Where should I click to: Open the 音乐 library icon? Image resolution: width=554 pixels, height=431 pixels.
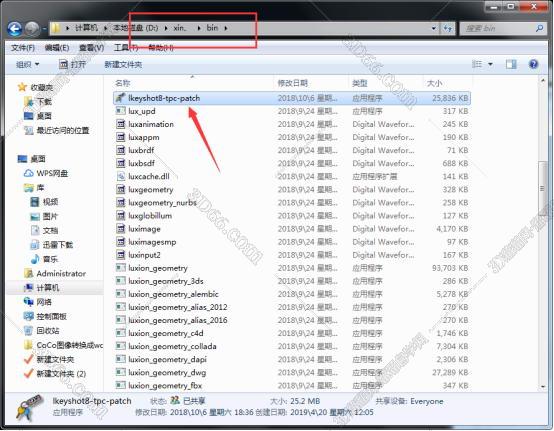[35, 259]
